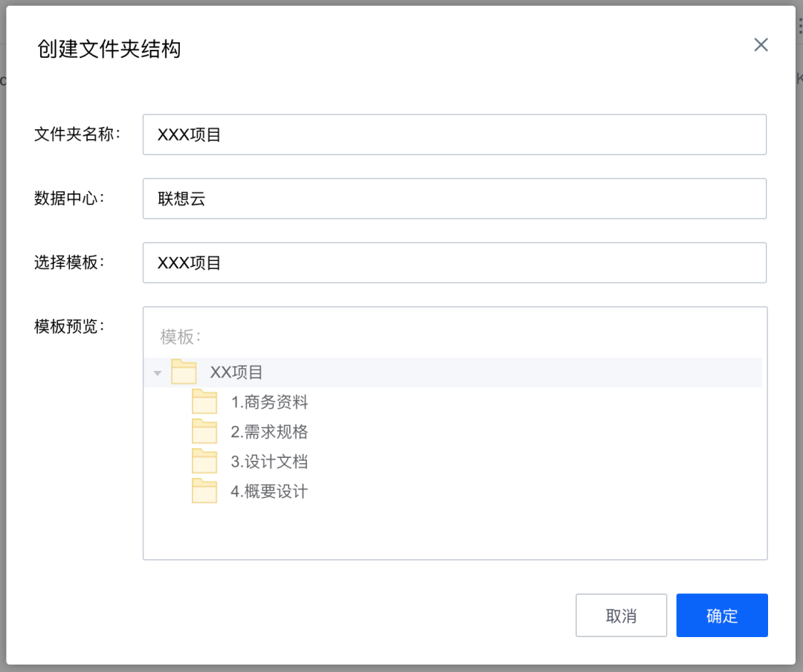This screenshot has height=672, width=803.
Task: Click folder icon beside 1.商务资料
Action: (x=204, y=401)
